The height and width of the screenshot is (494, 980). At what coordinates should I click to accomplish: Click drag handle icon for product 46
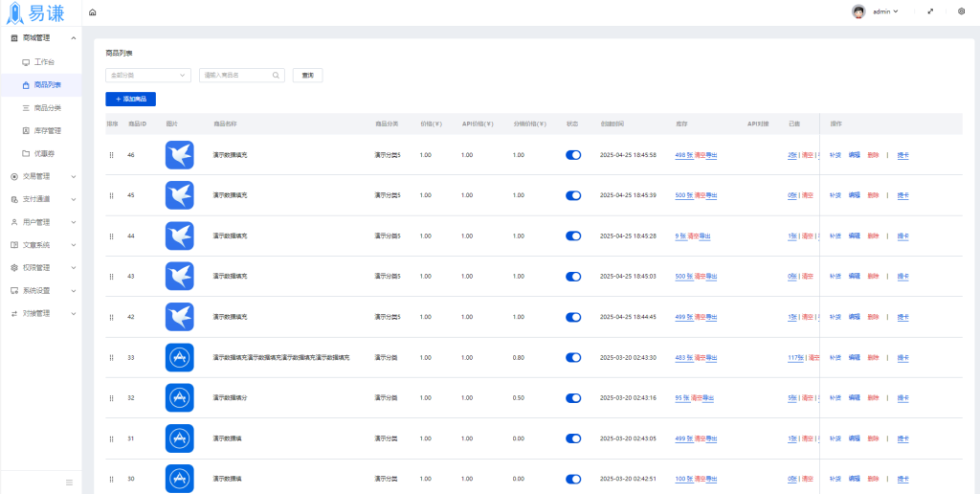tap(111, 155)
